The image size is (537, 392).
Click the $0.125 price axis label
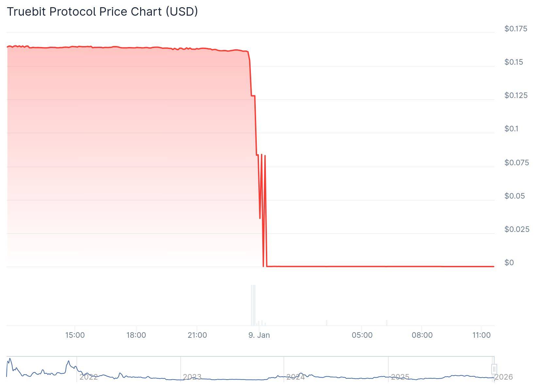tap(516, 95)
